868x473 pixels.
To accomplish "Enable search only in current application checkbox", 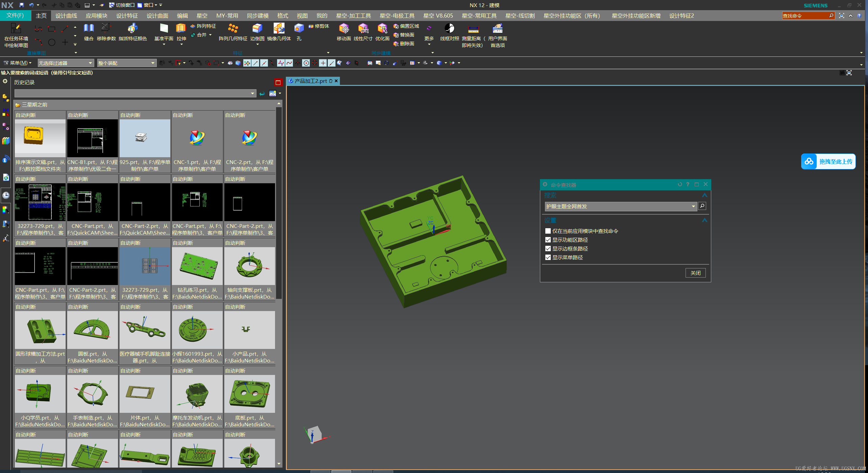I will point(548,231).
